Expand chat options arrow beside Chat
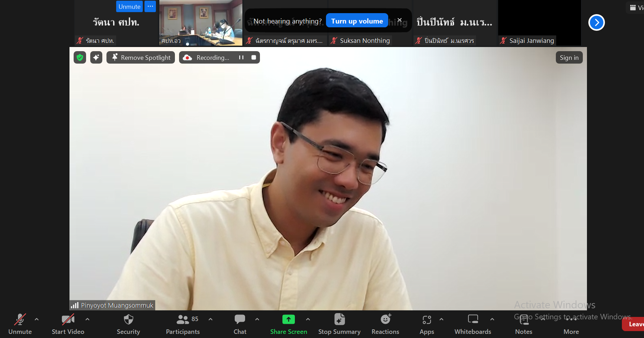The height and width of the screenshot is (338, 644). (257, 319)
